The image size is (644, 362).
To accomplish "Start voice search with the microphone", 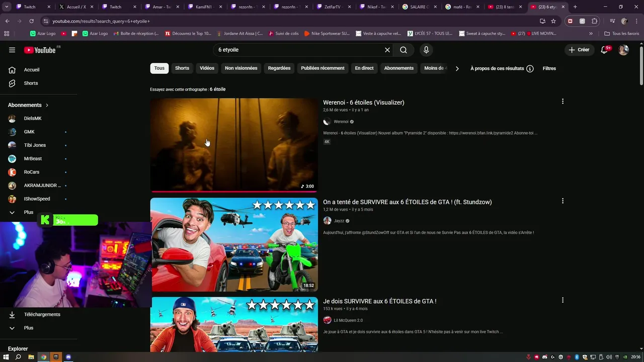I will [426, 50].
